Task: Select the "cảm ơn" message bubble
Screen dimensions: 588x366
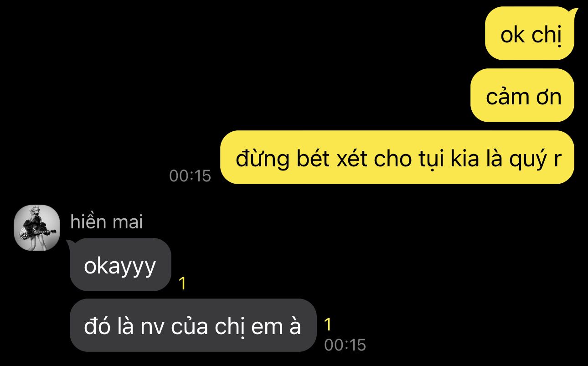Action: pos(522,95)
